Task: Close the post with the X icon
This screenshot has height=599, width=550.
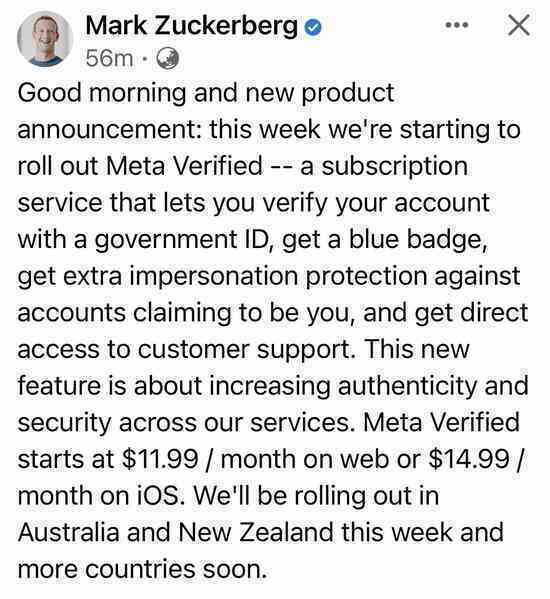Action: coord(519,25)
